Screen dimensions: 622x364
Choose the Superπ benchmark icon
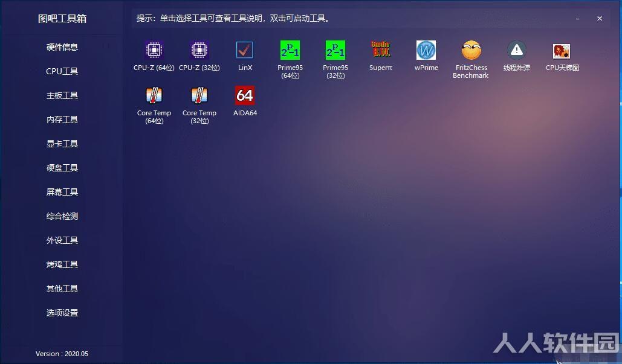pyautogui.click(x=380, y=49)
